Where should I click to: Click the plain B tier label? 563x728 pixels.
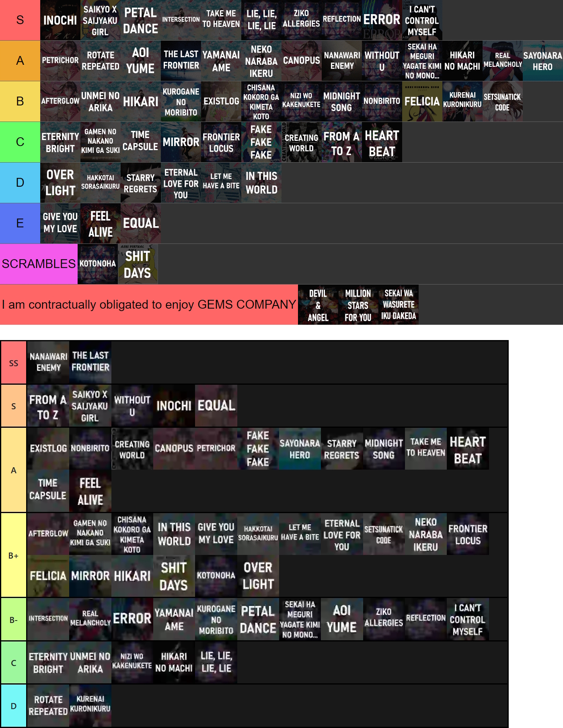(20, 101)
